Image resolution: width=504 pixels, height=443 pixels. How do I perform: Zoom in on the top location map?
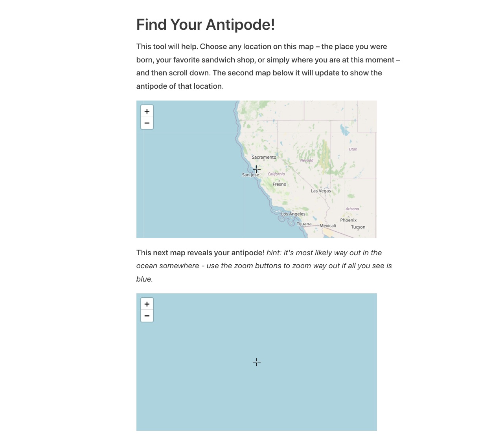147,111
